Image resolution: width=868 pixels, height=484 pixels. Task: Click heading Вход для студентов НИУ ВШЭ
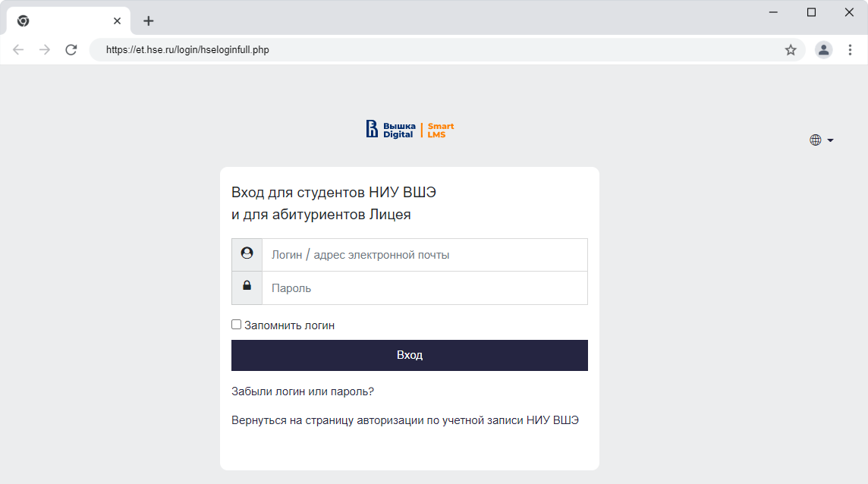(334, 192)
